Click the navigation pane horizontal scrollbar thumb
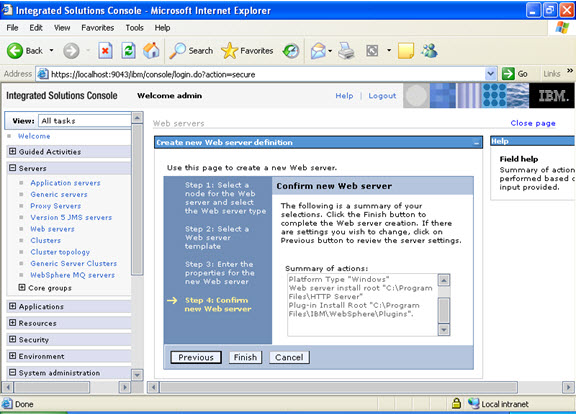Viewport: 576px width, 414px height. (52, 387)
